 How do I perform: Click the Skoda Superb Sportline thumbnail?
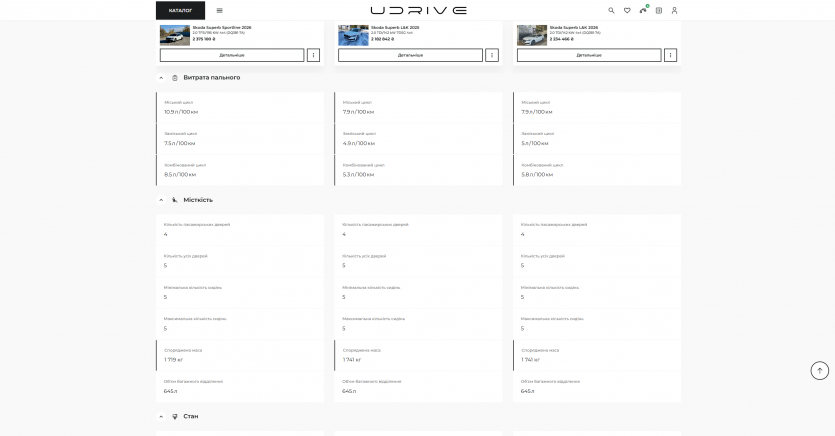click(175, 35)
